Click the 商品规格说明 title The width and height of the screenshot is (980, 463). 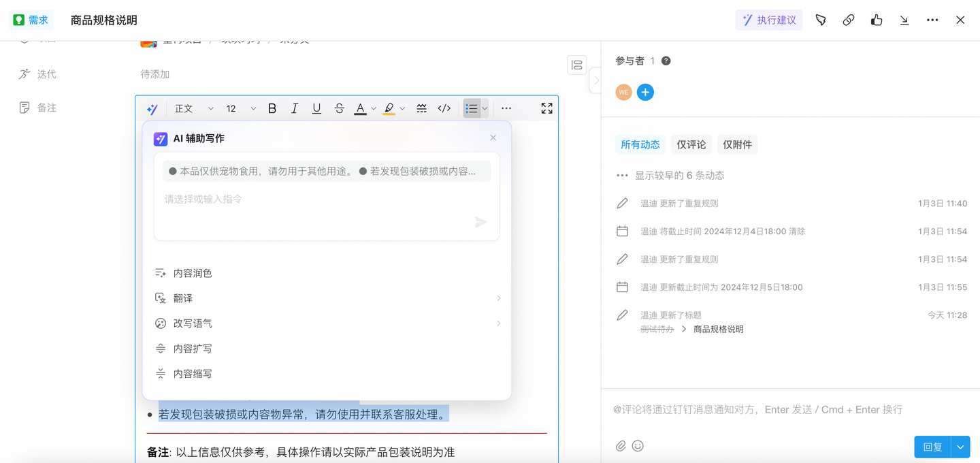(x=104, y=20)
